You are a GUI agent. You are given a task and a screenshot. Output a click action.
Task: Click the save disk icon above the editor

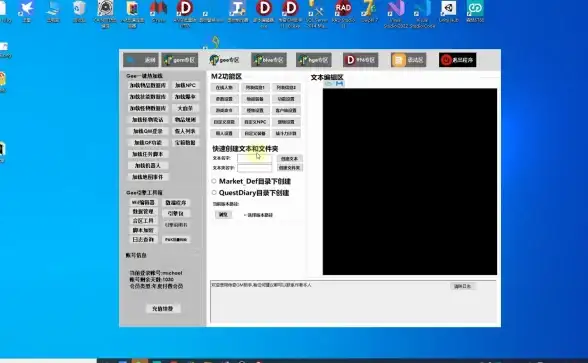click(x=339, y=84)
